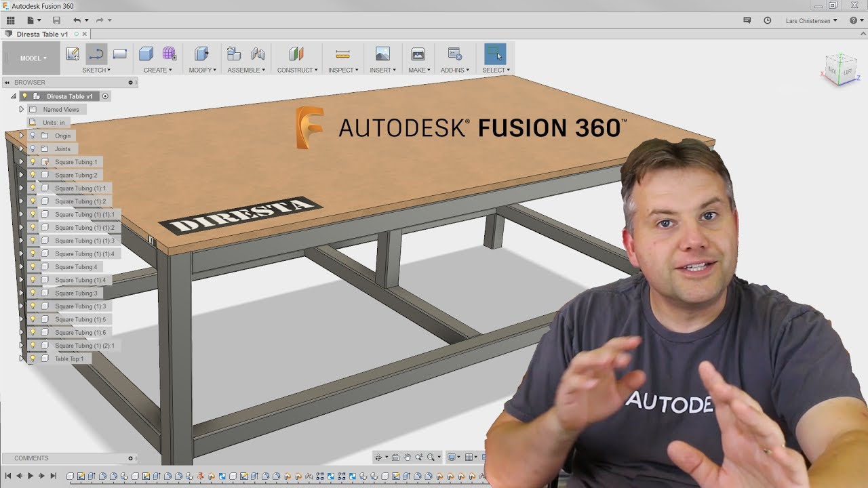Open the data panel grid icon
868x488 pixels.
[x=10, y=20]
